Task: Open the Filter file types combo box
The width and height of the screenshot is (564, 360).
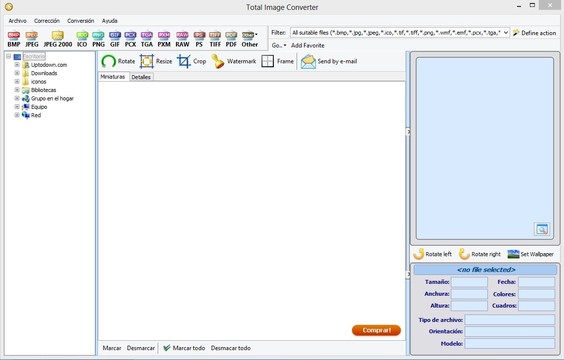Action: (x=400, y=33)
